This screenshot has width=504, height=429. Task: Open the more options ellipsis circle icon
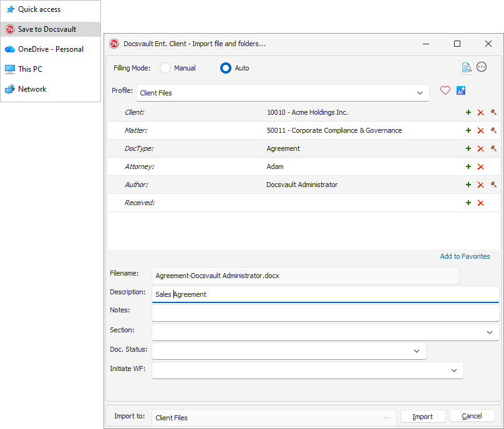click(482, 67)
